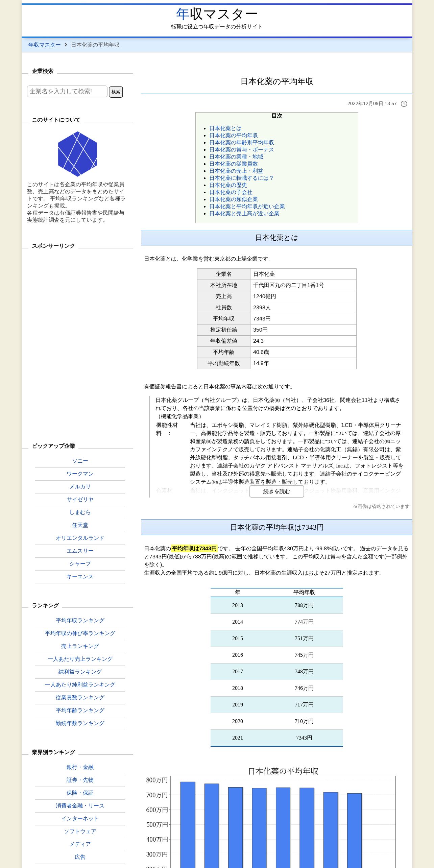Open the 任天堂 pickup company link
The image size is (434, 868).
pos(80,525)
